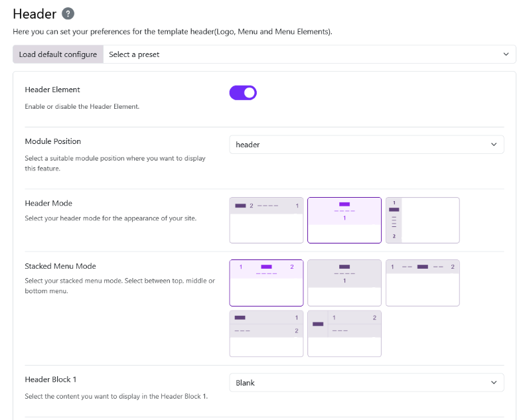Click Load default configure button
This screenshot has width=531, height=420.
[x=58, y=54]
